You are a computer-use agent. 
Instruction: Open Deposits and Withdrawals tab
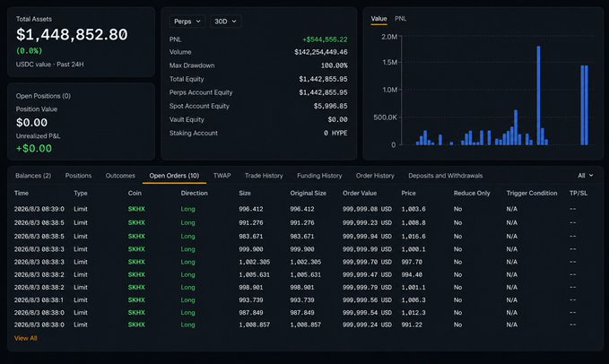[445, 176]
